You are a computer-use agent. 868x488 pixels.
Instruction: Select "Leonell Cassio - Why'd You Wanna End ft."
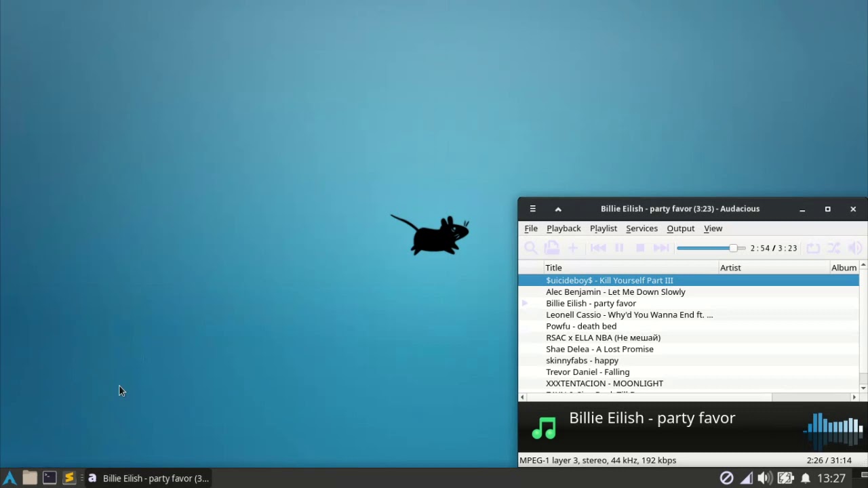688,315
